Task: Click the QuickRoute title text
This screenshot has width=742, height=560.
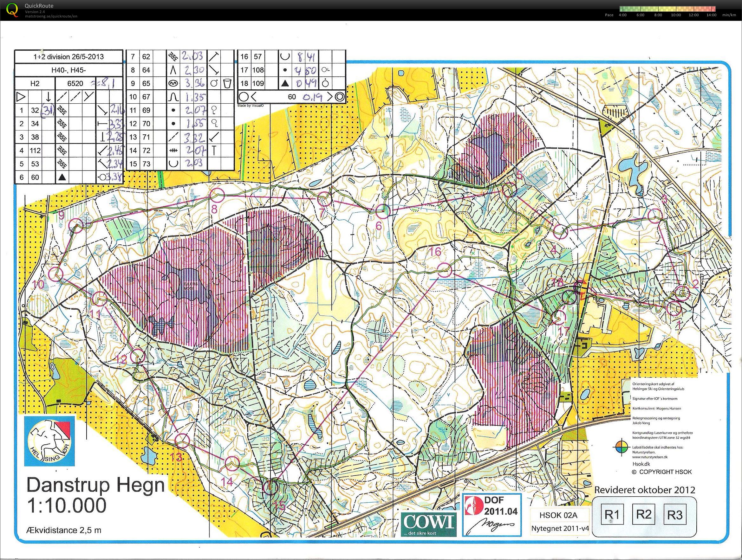Action: pos(39,6)
